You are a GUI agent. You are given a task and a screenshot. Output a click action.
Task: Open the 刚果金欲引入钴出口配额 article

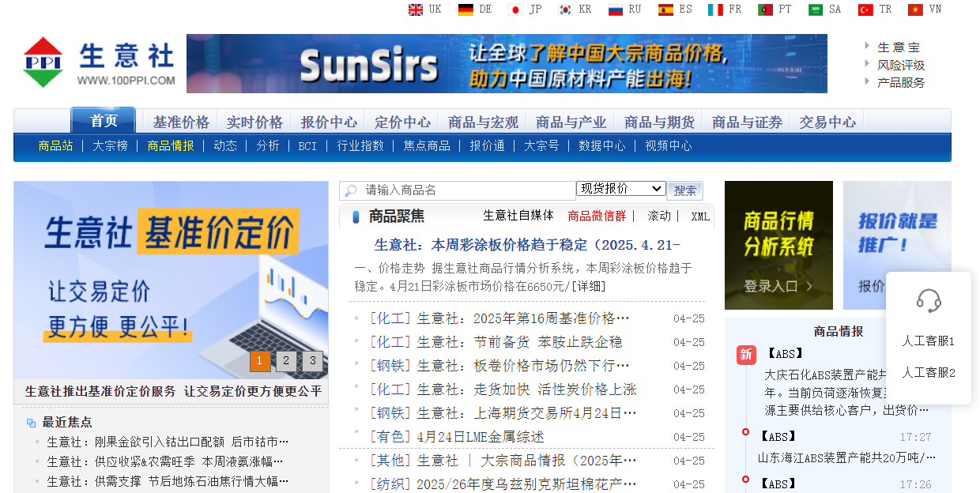168,442
